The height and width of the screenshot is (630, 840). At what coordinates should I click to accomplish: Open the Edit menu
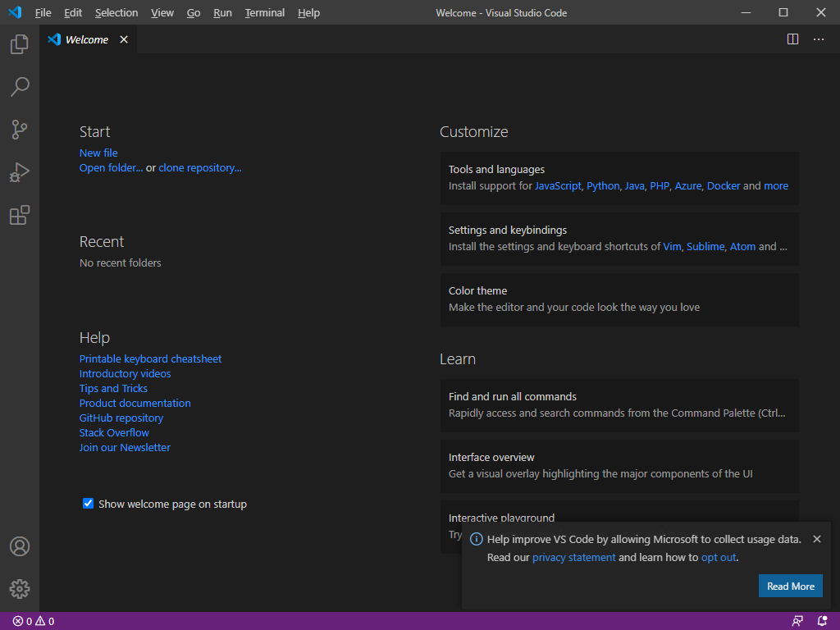73,13
